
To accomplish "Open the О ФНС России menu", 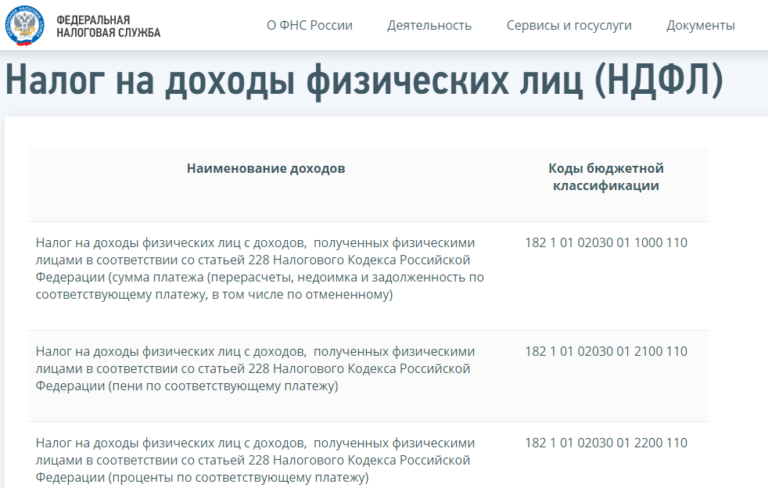I will pos(309,25).
